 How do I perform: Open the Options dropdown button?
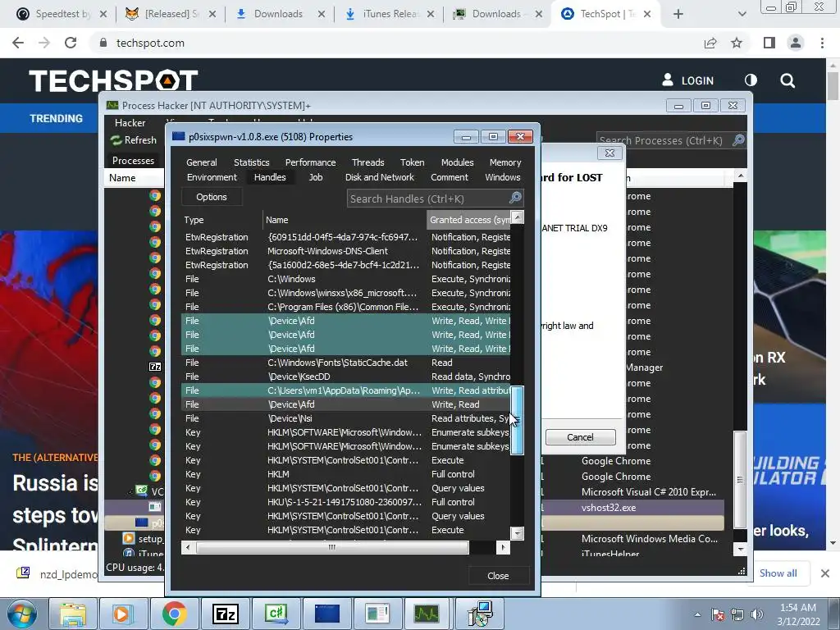click(212, 197)
